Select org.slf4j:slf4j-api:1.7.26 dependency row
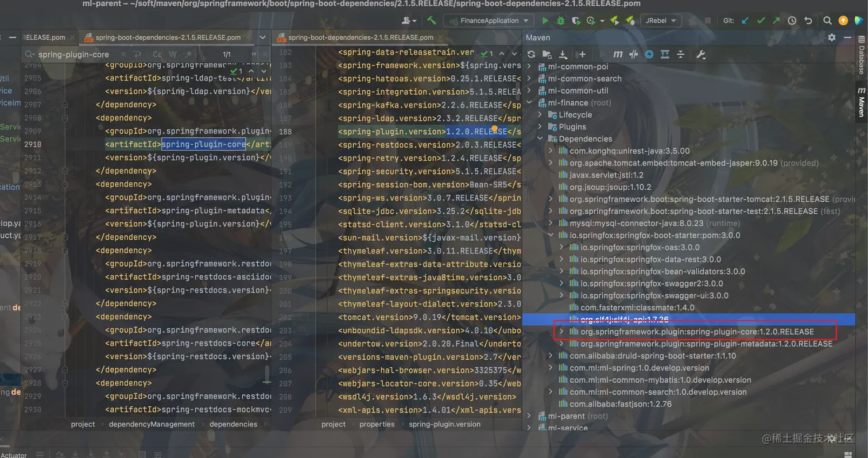Screen dimensions: 868x458 coord(689,320)
